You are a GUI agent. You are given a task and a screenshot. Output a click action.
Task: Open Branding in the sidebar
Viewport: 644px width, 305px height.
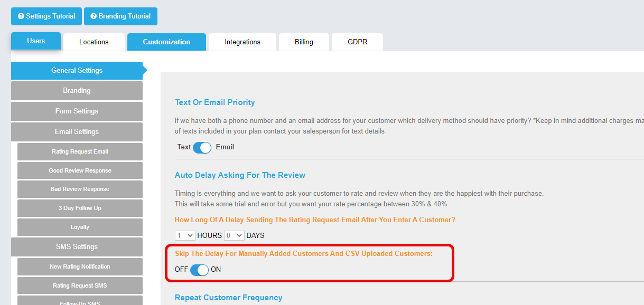point(77,91)
